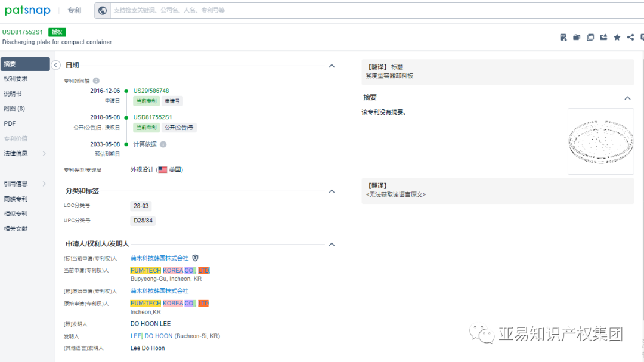Click inventor LEE link
The image size is (644, 362).
(136, 336)
